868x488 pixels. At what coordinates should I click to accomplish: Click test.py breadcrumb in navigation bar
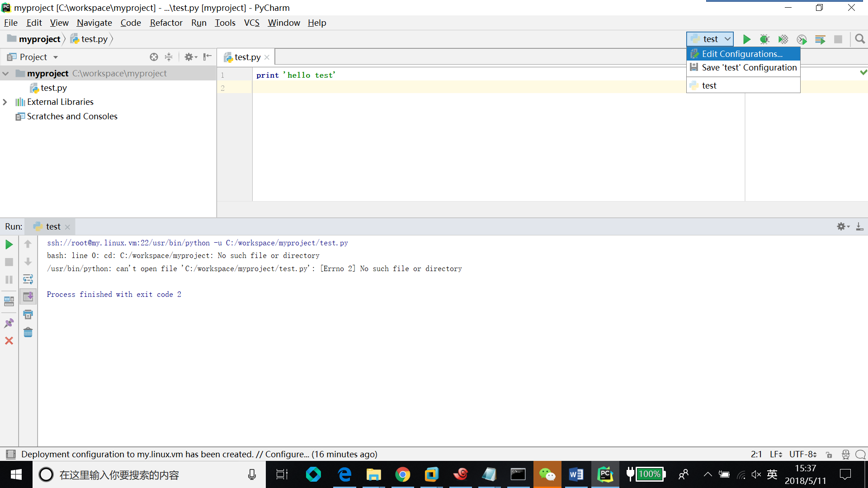[x=89, y=39]
